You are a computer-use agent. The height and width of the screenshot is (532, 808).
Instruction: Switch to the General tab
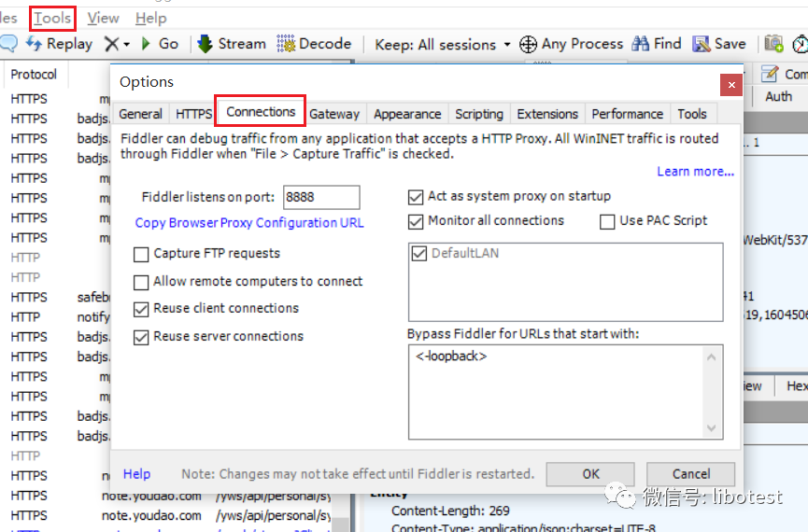coord(141,114)
